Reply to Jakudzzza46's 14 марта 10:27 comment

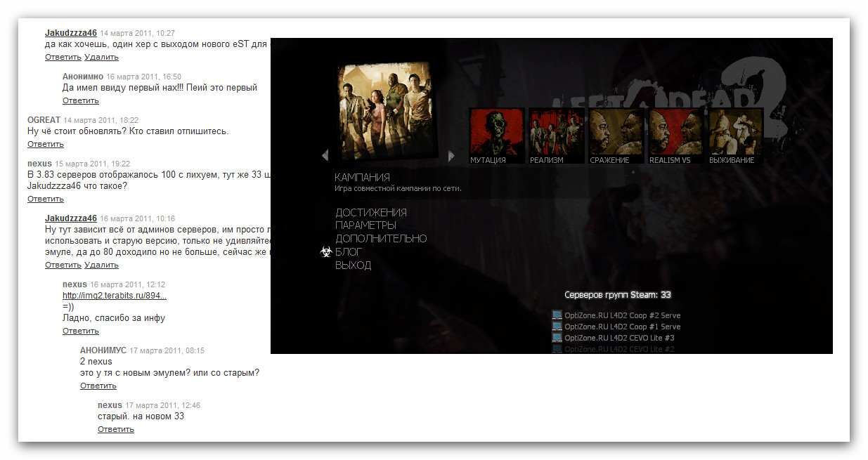[x=63, y=57]
